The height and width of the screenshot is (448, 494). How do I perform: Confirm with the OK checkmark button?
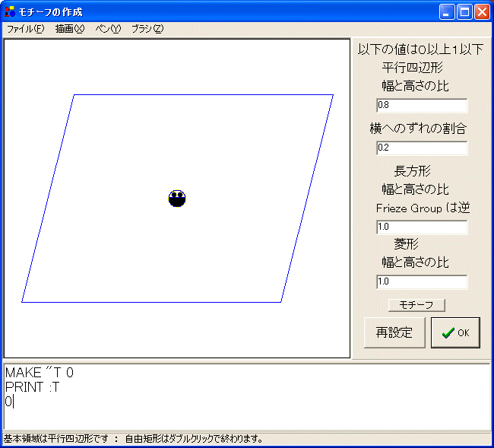click(455, 332)
